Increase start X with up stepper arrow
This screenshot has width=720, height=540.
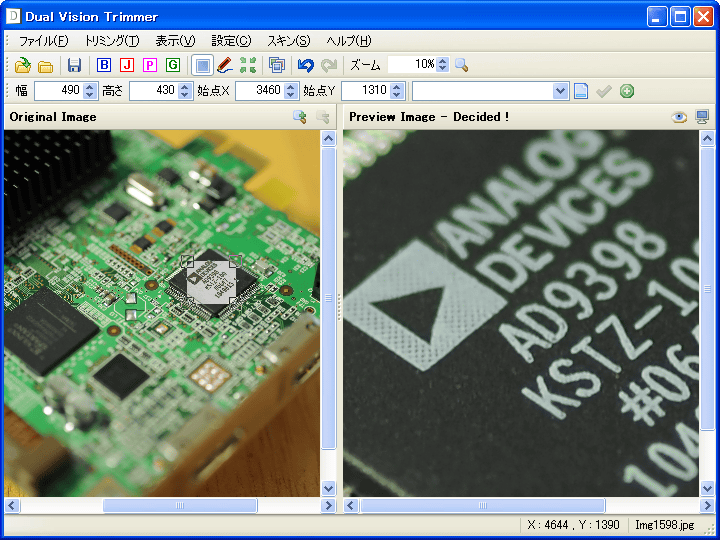pyautogui.click(x=291, y=87)
